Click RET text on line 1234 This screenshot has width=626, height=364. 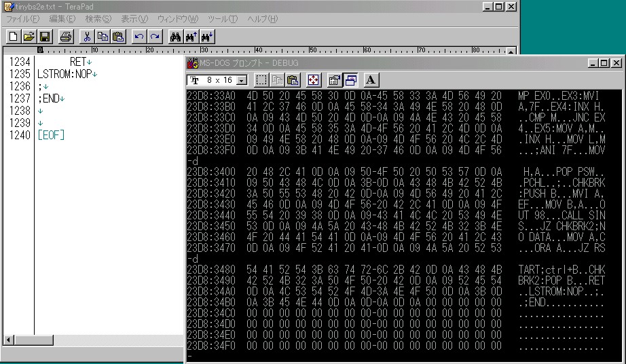78,62
